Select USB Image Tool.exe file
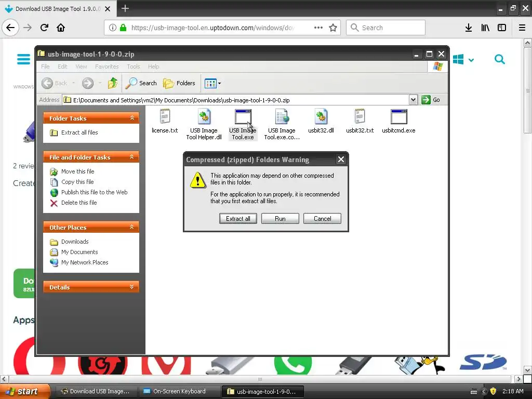The height and width of the screenshot is (399, 532). 243,124
